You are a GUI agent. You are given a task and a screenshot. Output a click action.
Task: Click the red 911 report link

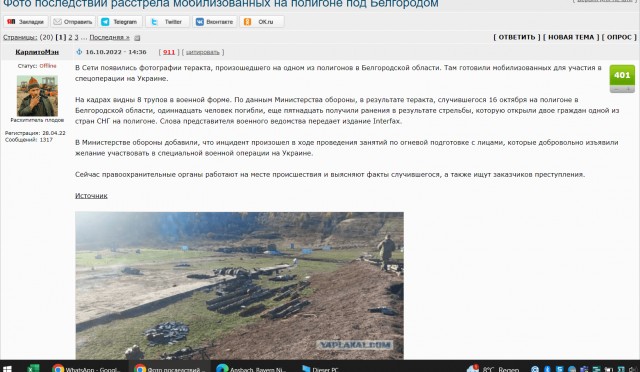click(x=169, y=52)
